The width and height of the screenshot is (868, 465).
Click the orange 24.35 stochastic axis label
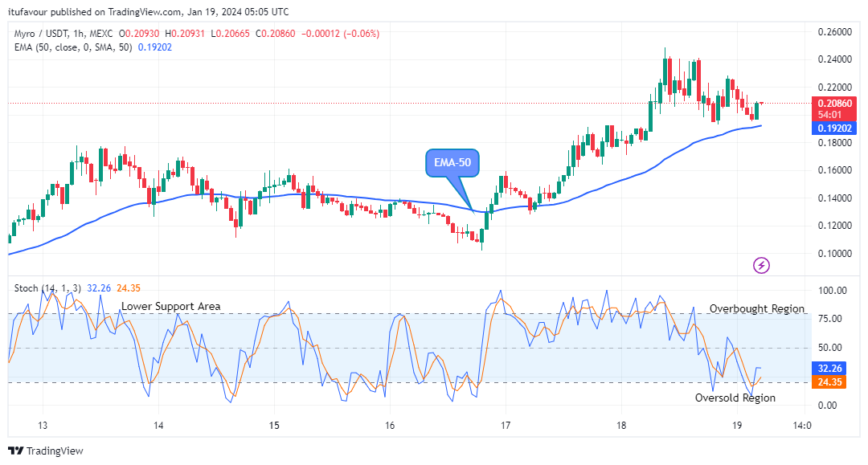tap(829, 382)
